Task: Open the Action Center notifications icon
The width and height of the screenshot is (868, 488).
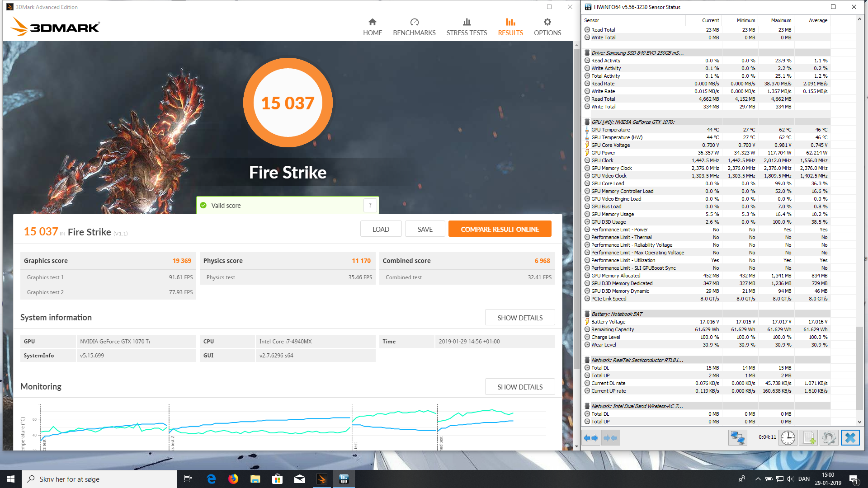Action: tap(854, 479)
